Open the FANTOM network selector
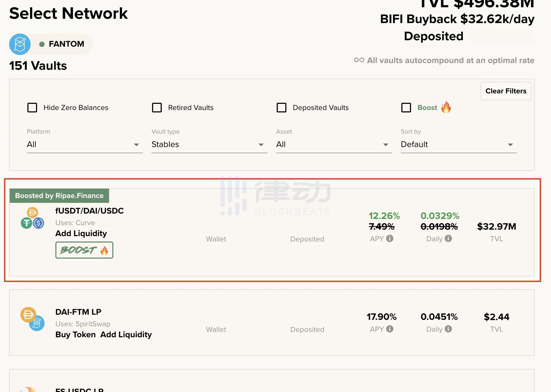 coord(51,44)
